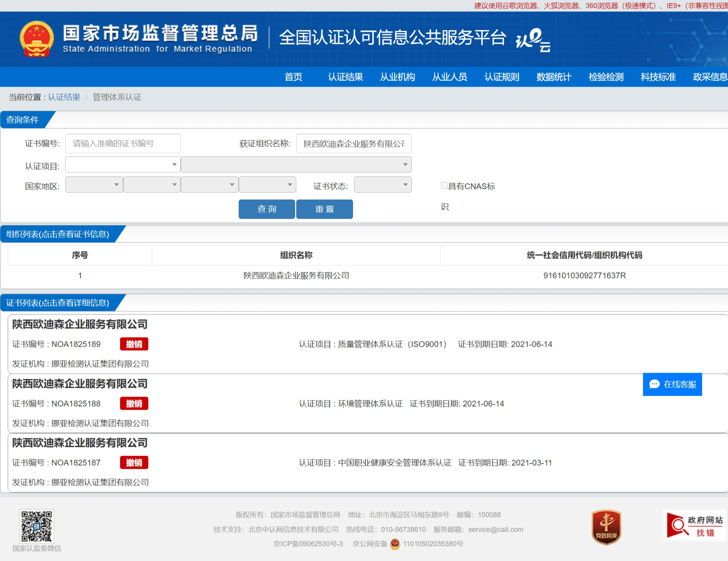Open the 检验检测 menu item
This screenshot has width=728, height=561.
click(x=606, y=77)
